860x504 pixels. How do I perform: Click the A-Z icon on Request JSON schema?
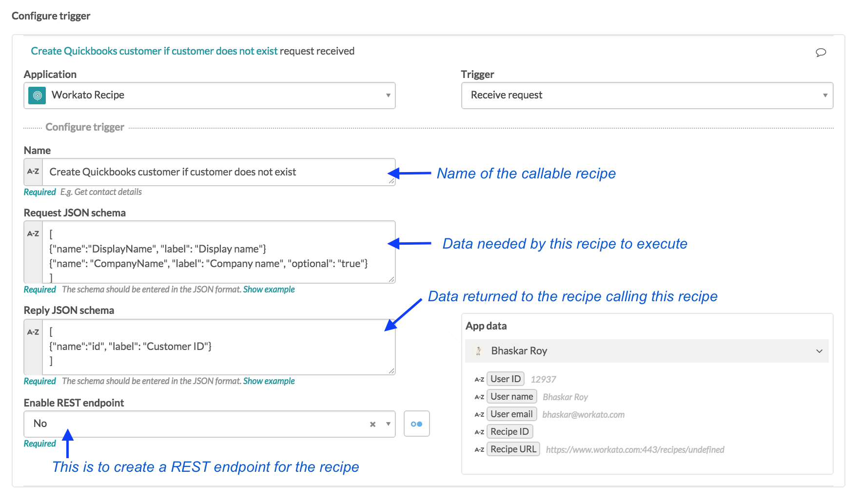(x=32, y=233)
